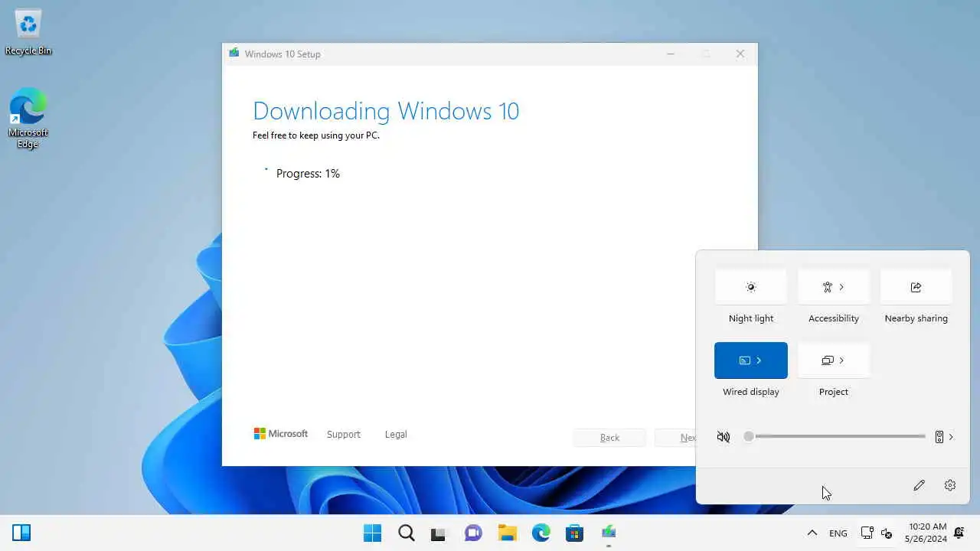Close the Windows 10 Setup window
Screen dimensions: 980x551
740,54
